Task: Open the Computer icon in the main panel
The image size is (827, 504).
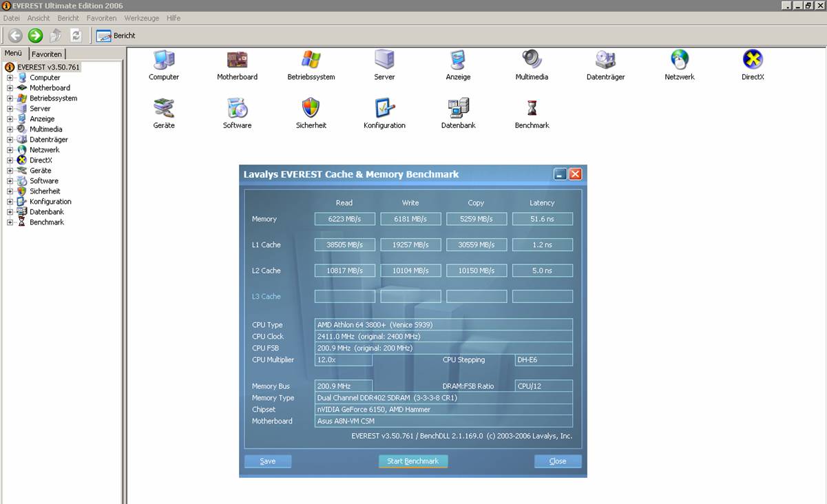Action: (164, 60)
